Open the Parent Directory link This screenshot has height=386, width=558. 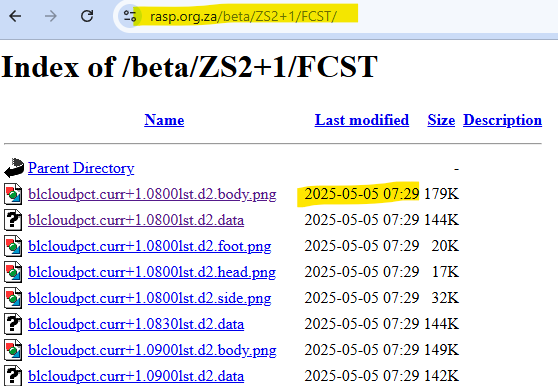[x=81, y=168]
